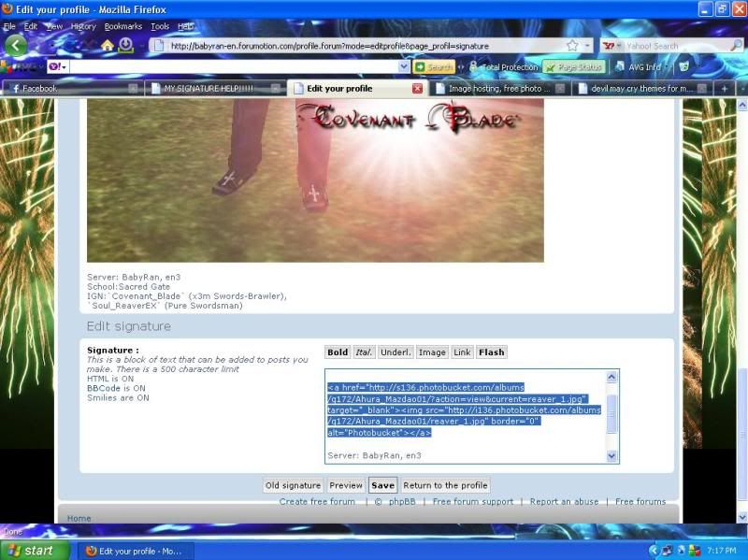Click the Preview button
The width and height of the screenshot is (748, 560).
point(346,485)
